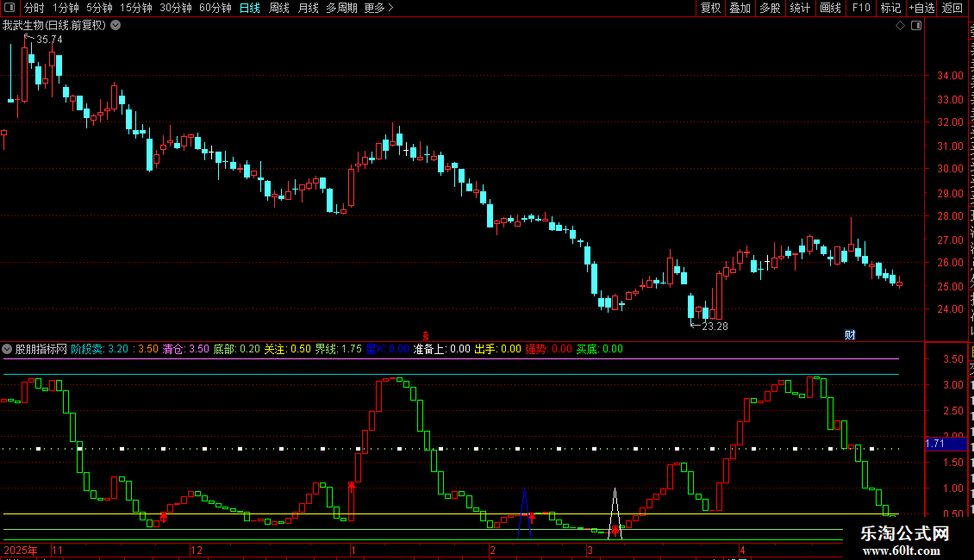Click the 清仓: 3.50 value
Screen dimensions: 974x560
(185, 349)
